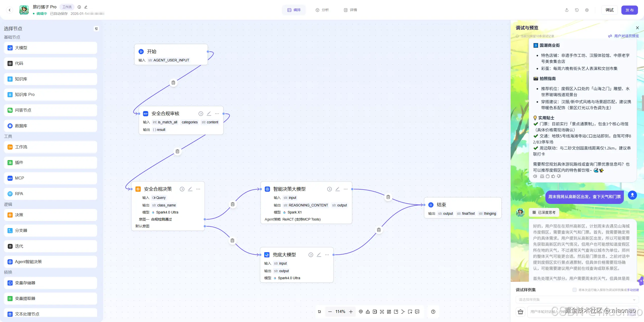Check save-as-debug-sample checkbox
The width and height of the screenshot is (644, 322).
click(574, 290)
